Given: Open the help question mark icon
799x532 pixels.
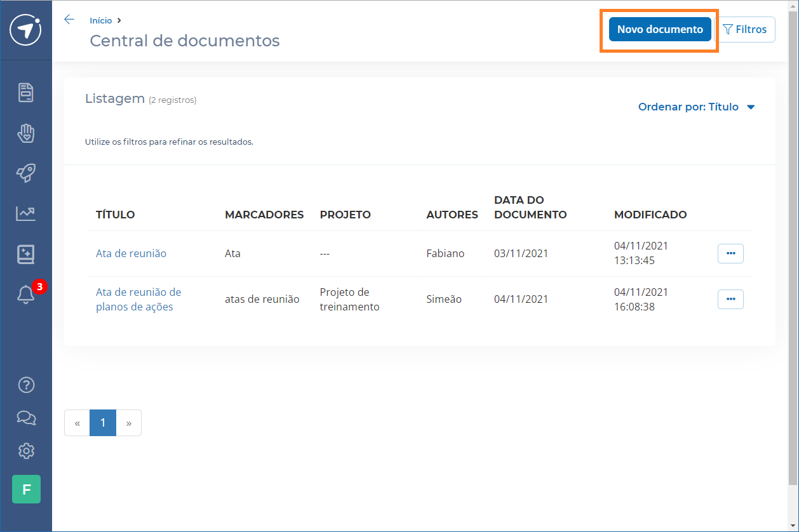Looking at the screenshot, I should coord(26,385).
